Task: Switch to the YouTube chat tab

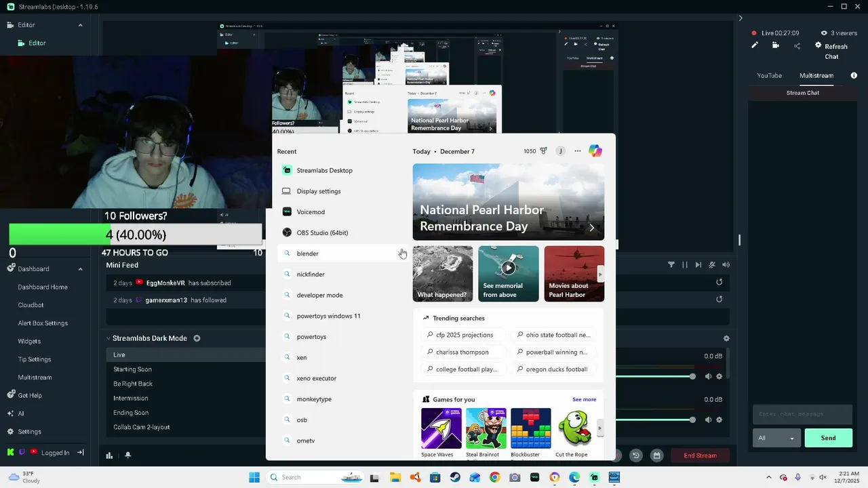Action: tap(770, 75)
